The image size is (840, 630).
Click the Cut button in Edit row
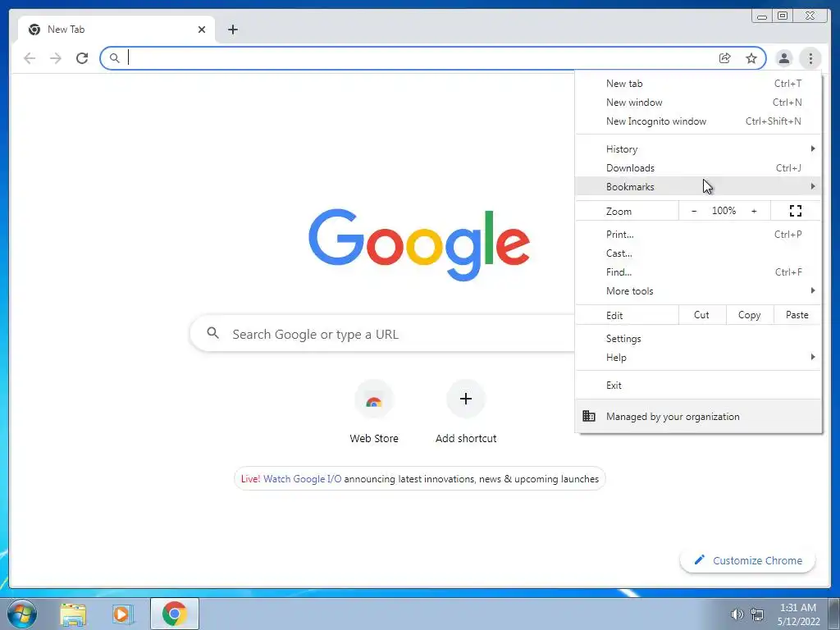click(702, 315)
